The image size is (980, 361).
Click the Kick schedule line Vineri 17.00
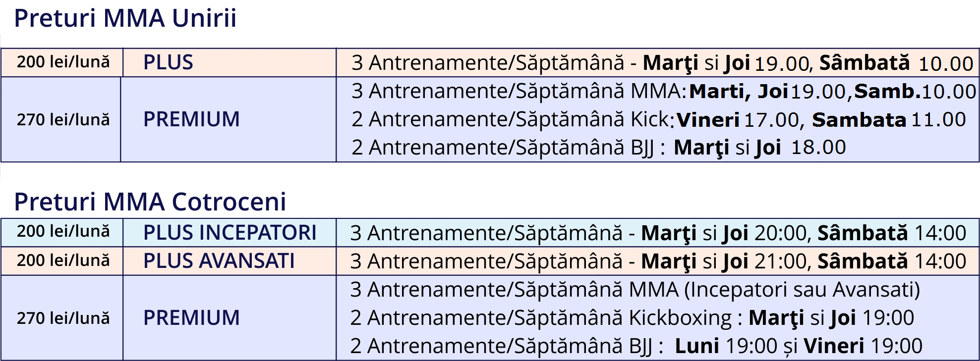pos(658,119)
